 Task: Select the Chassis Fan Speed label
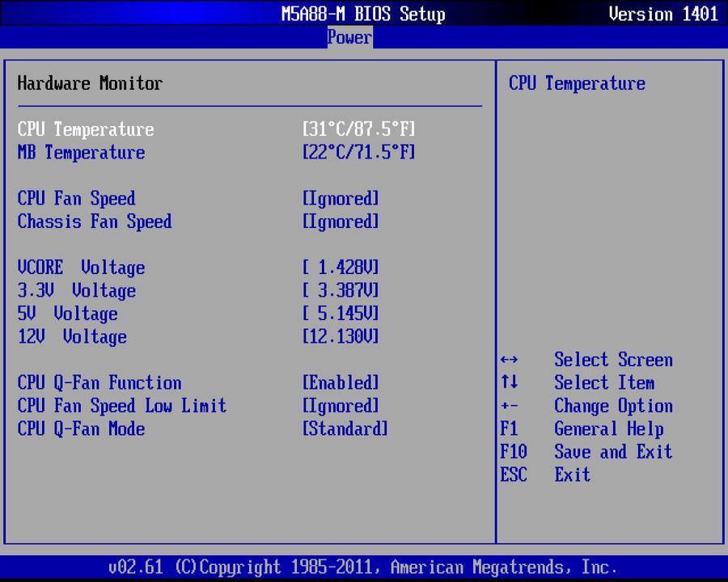click(x=95, y=221)
